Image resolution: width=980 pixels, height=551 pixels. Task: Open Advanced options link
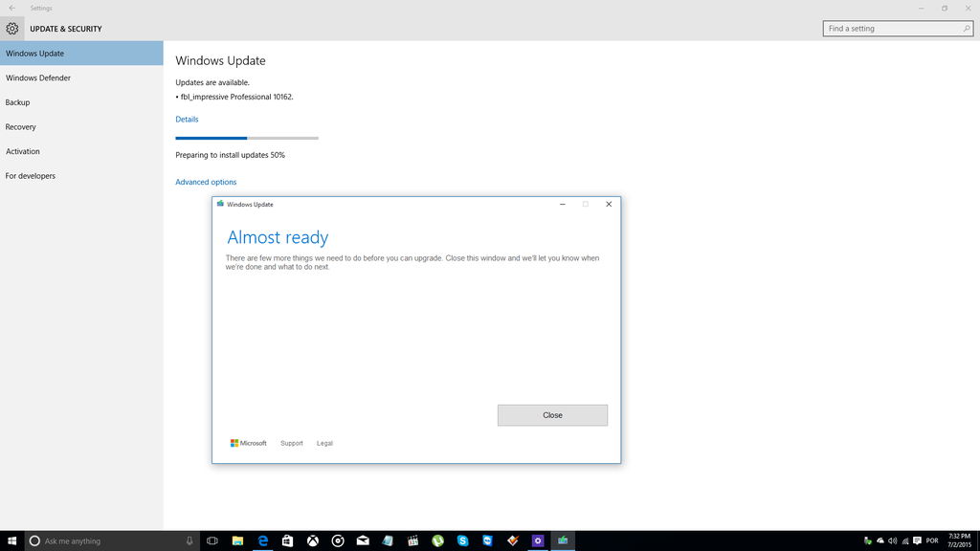pos(206,182)
